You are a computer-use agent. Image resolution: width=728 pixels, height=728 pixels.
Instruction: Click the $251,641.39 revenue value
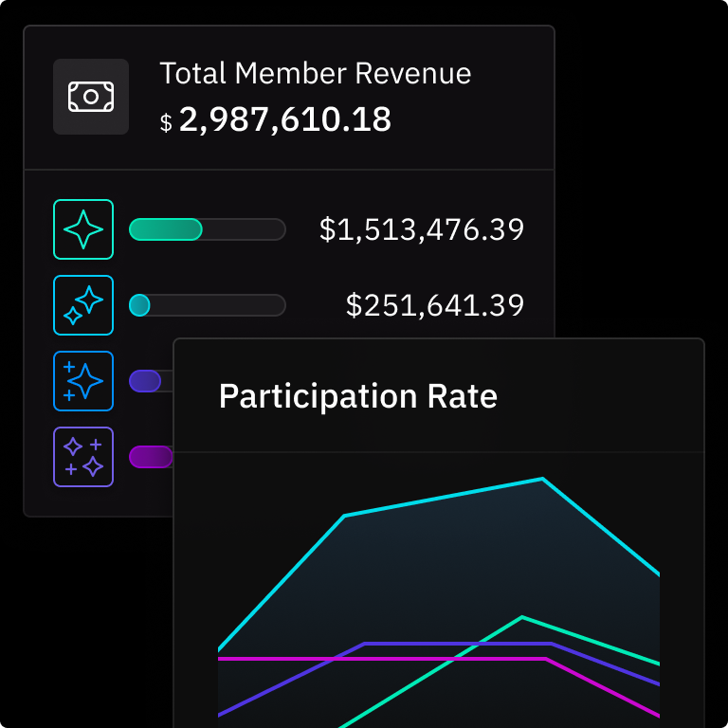tap(435, 305)
